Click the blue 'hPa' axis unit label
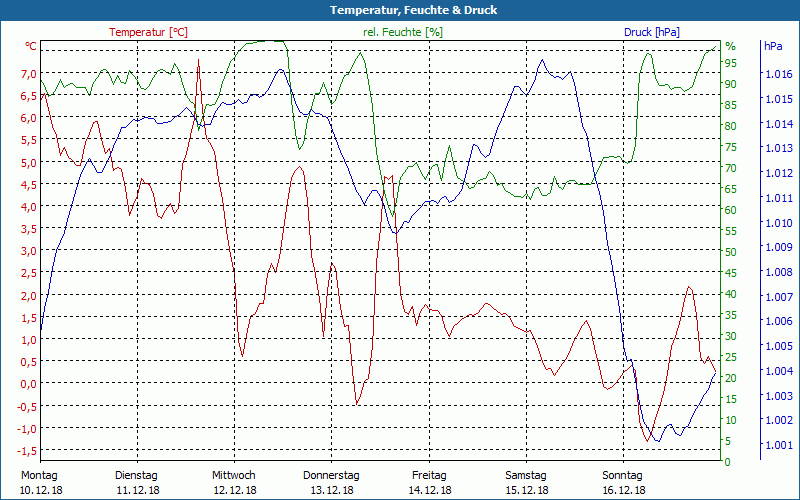This screenshot has height=500, width=800. (x=773, y=46)
